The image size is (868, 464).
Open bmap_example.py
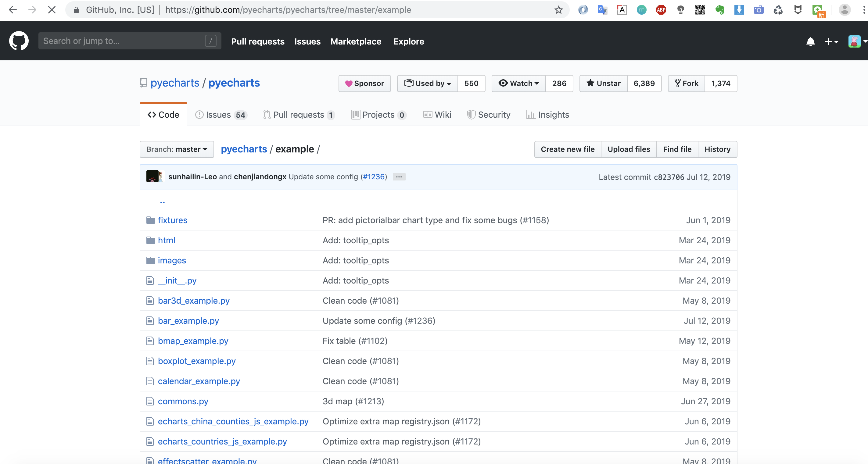tap(193, 341)
